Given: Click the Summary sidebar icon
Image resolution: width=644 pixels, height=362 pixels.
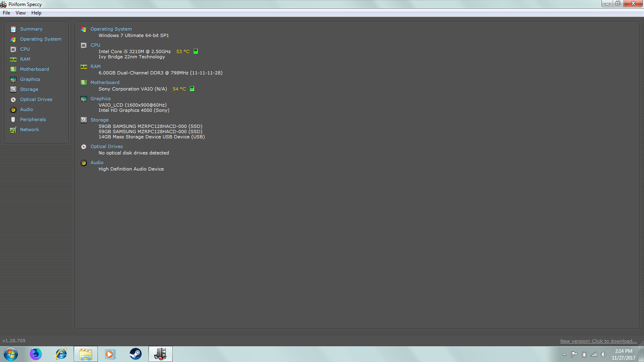Looking at the screenshot, I should click(13, 29).
